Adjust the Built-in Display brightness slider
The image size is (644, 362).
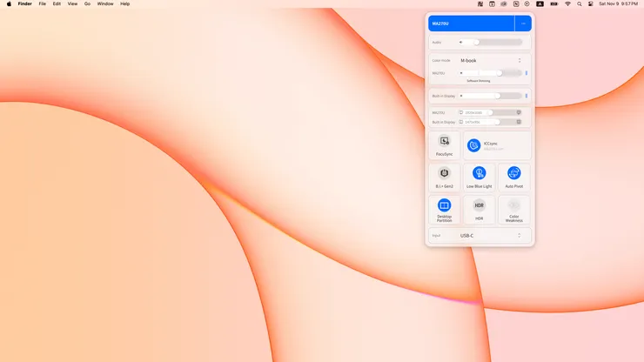pos(490,96)
